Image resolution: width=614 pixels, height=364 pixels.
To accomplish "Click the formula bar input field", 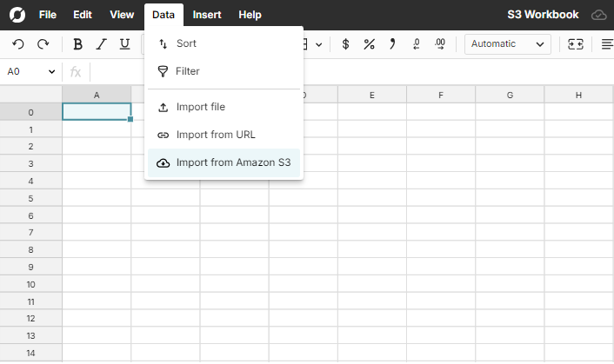I will click(x=348, y=72).
